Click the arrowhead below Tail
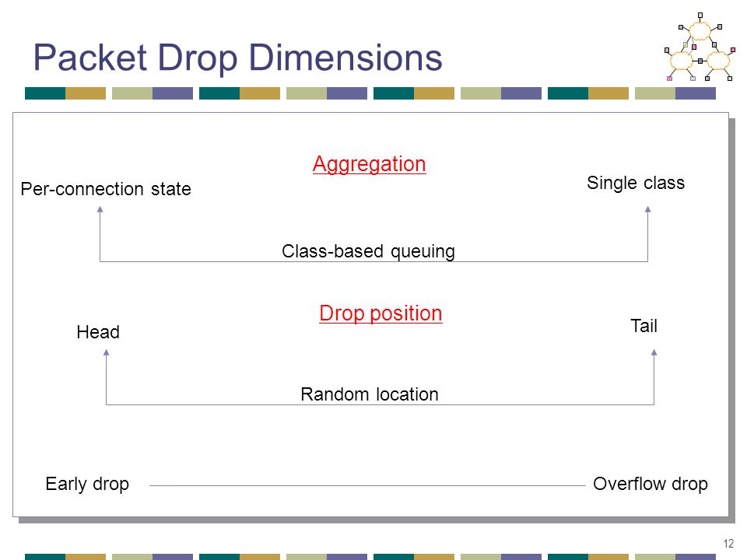 pos(654,352)
